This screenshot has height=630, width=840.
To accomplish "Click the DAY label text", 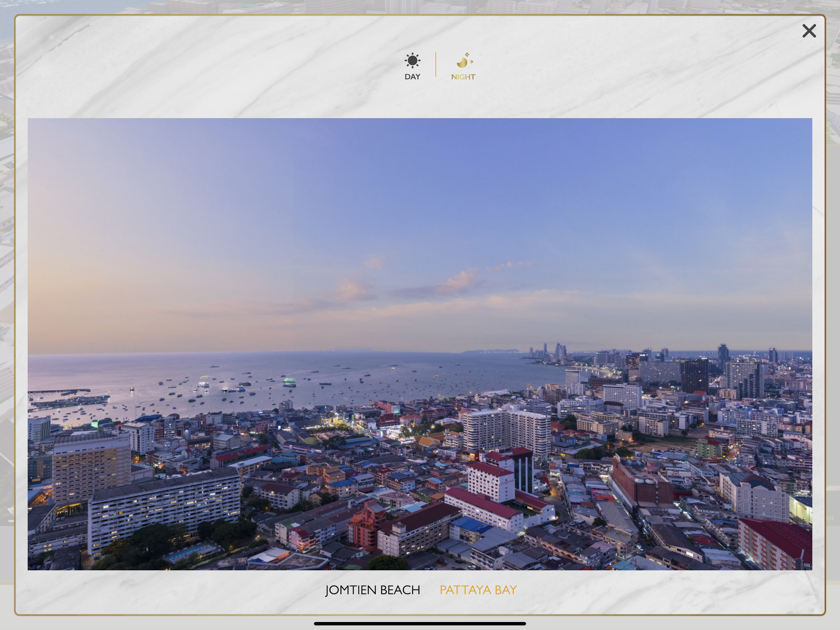I will tap(412, 77).
